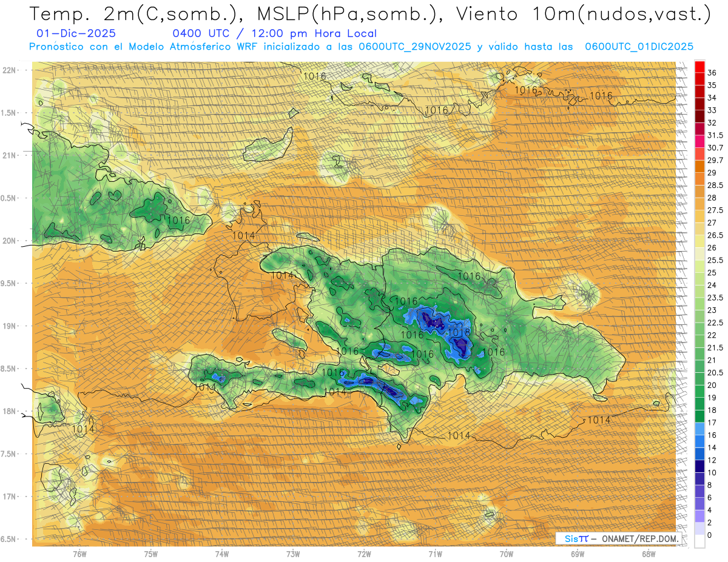Viewport: 728px width, 562px height.
Task: Click the legend color band between 35 and 36
Action: click(699, 79)
